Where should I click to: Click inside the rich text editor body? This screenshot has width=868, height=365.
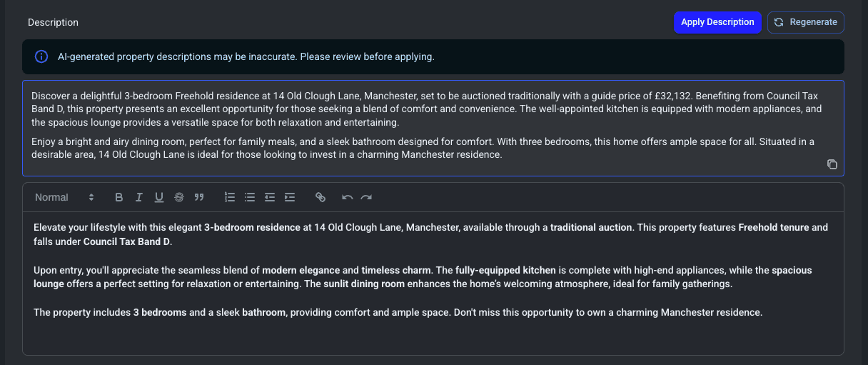[x=433, y=336]
